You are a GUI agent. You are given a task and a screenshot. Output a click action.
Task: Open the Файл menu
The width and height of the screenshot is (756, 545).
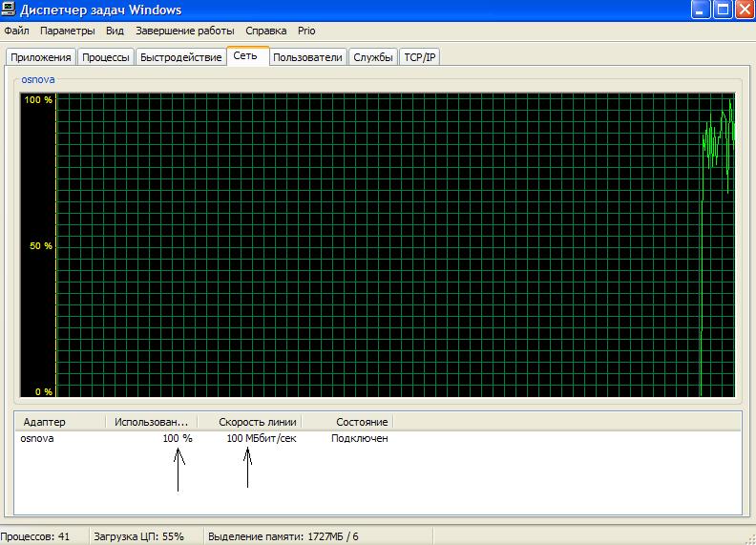coord(16,31)
